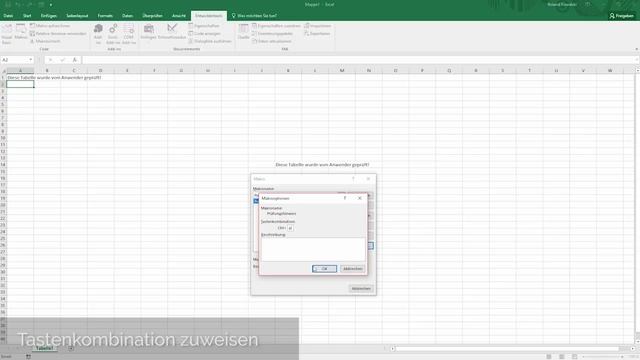
Task: Click the Freigeben share button
Action: (x=621, y=16)
